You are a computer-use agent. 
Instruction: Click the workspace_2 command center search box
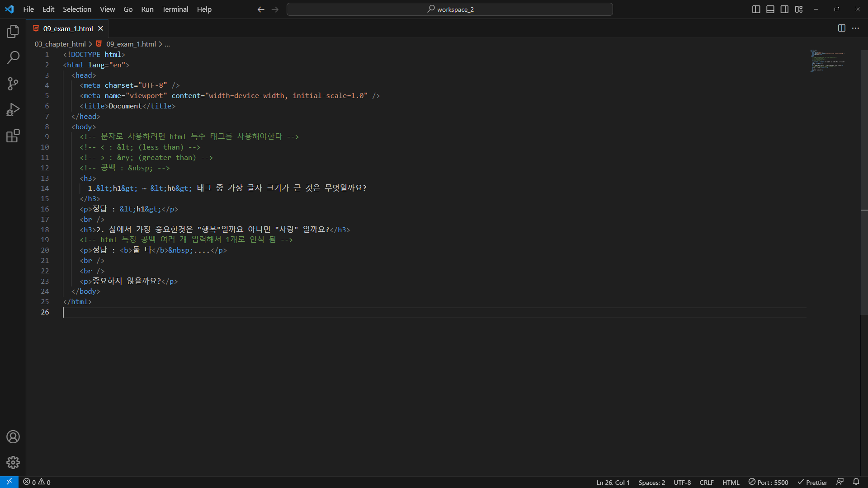(450, 9)
